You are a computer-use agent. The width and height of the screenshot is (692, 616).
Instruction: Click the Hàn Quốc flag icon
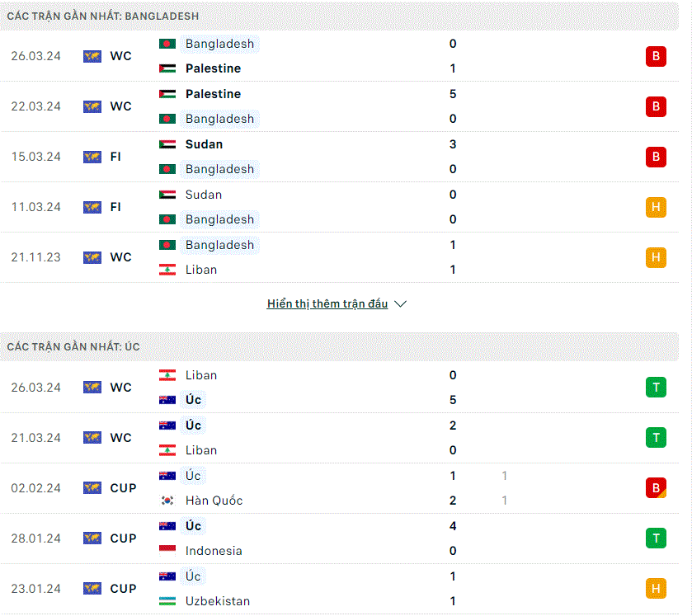click(x=167, y=501)
